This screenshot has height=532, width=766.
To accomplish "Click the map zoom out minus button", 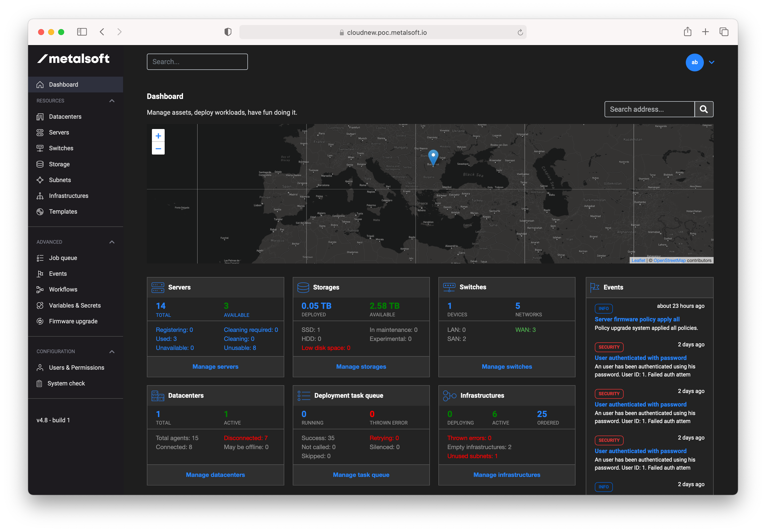I will pos(158,148).
